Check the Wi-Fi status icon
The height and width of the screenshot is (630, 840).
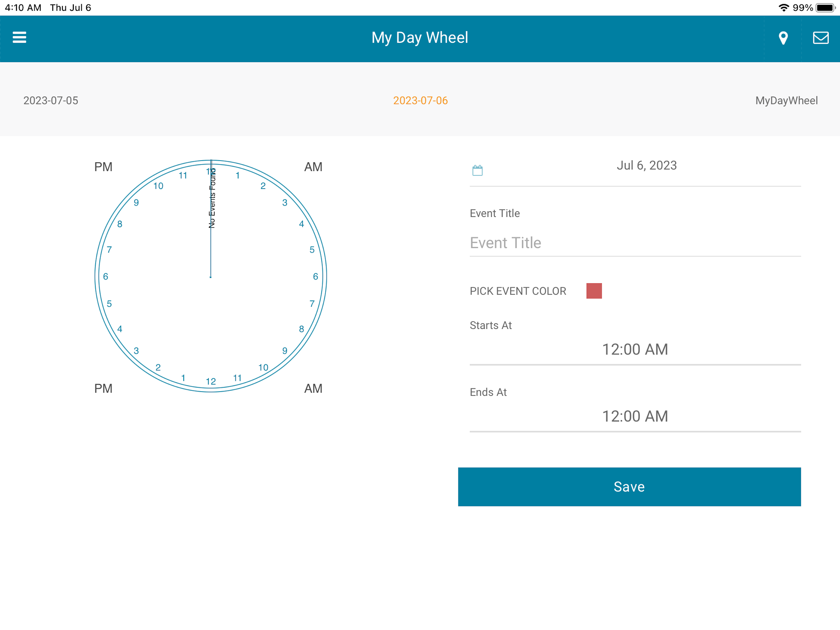point(784,8)
